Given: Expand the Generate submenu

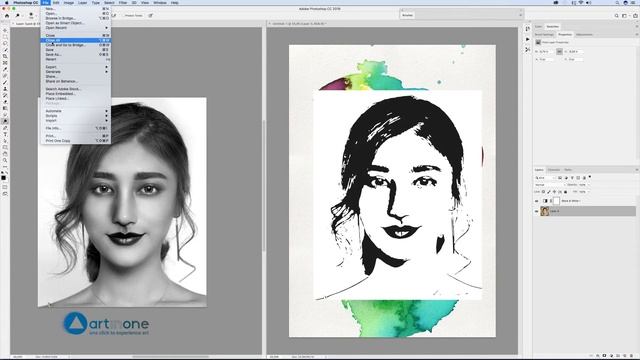Looking at the screenshot, I should point(76,72).
